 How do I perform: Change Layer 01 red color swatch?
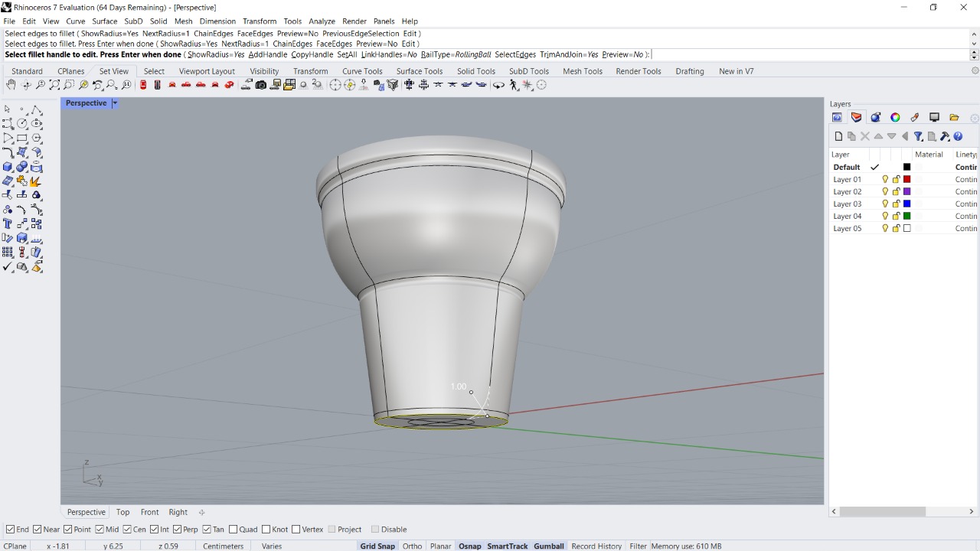[x=907, y=179]
